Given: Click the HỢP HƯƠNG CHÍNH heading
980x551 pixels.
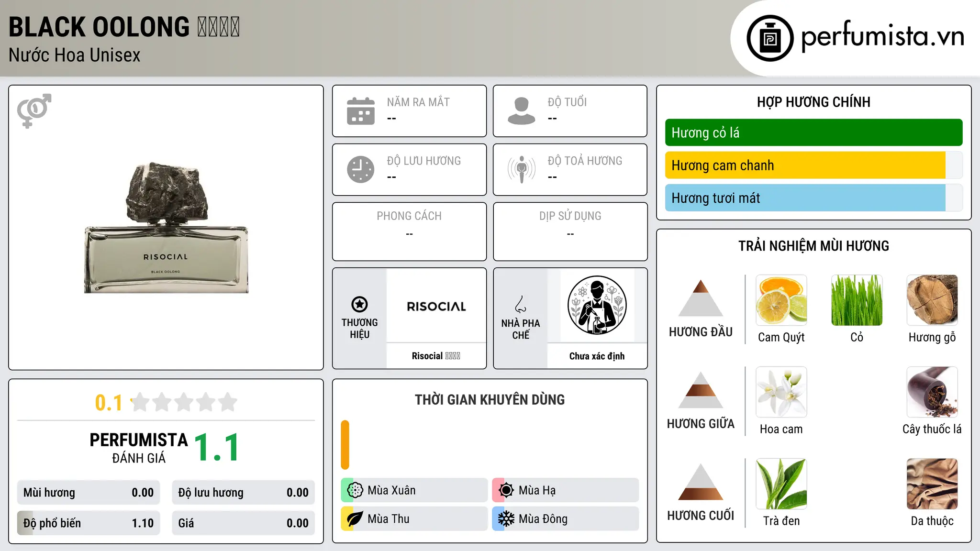Looking at the screenshot, I should 814,102.
